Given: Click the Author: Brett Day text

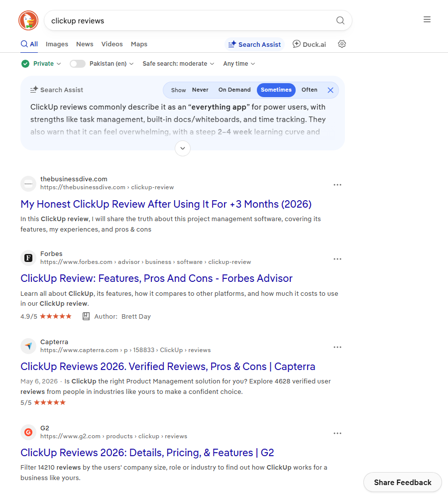Looking at the screenshot, I should (x=122, y=317).
